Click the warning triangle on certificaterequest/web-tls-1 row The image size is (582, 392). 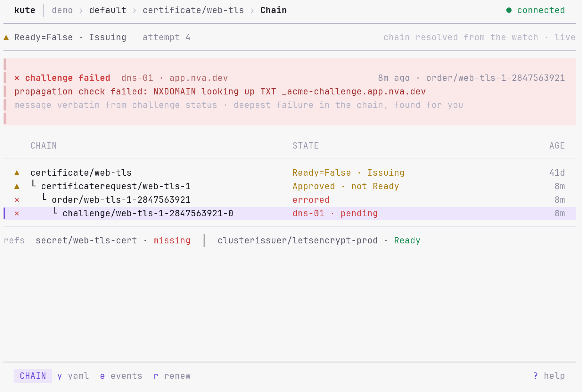[x=17, y=186]
